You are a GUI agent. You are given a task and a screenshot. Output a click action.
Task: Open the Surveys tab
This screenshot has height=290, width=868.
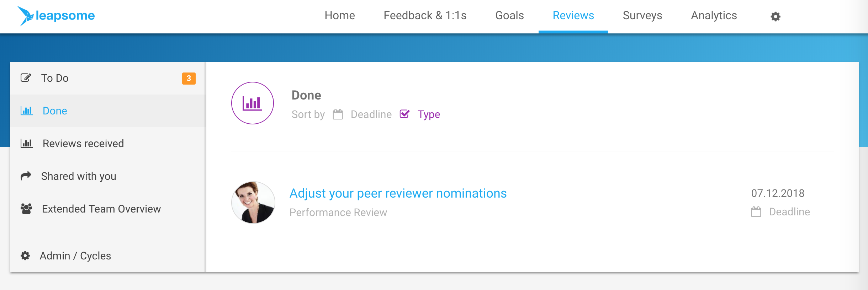point(642,16)
